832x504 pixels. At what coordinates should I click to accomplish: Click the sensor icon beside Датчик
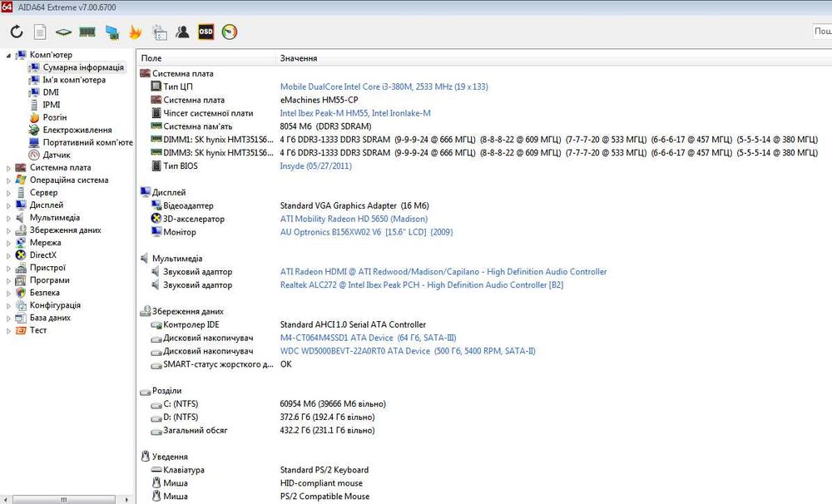tap(34, 155)
